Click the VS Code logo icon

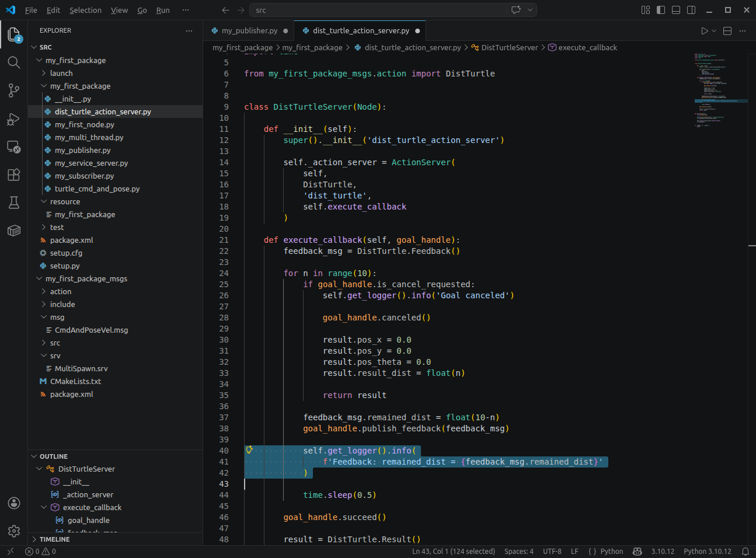coord(11,10)
